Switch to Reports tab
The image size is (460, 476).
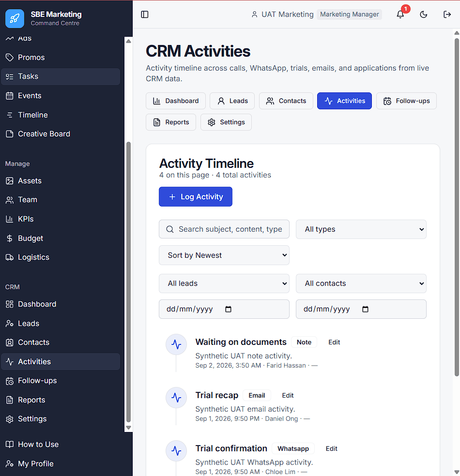(171, 122)
